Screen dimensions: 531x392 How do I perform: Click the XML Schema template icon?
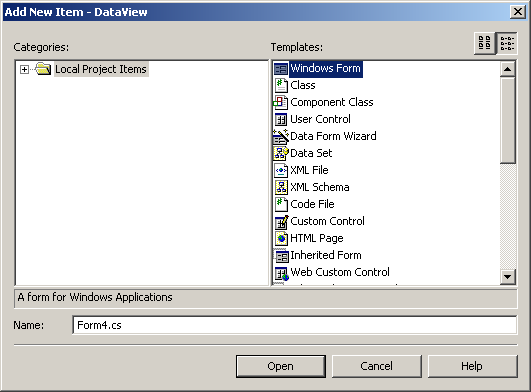click(281, 187)
